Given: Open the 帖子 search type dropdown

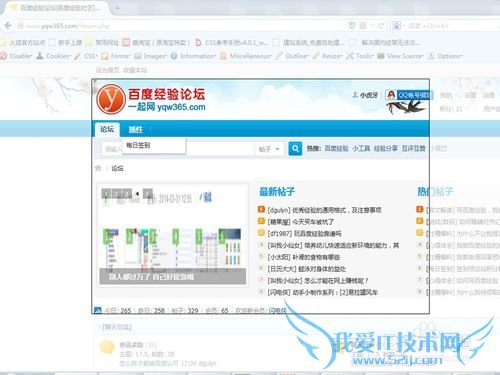Looking at the screenshot, I should [x=269, y=149].
